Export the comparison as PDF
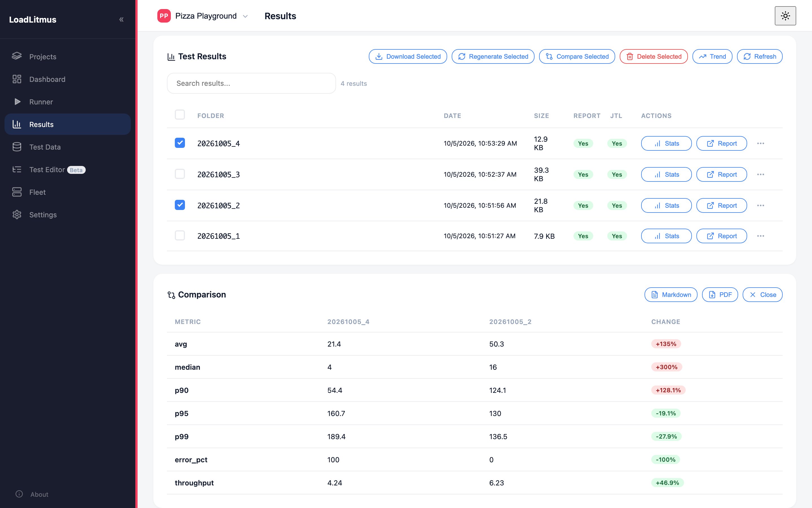 click(720, 295)
